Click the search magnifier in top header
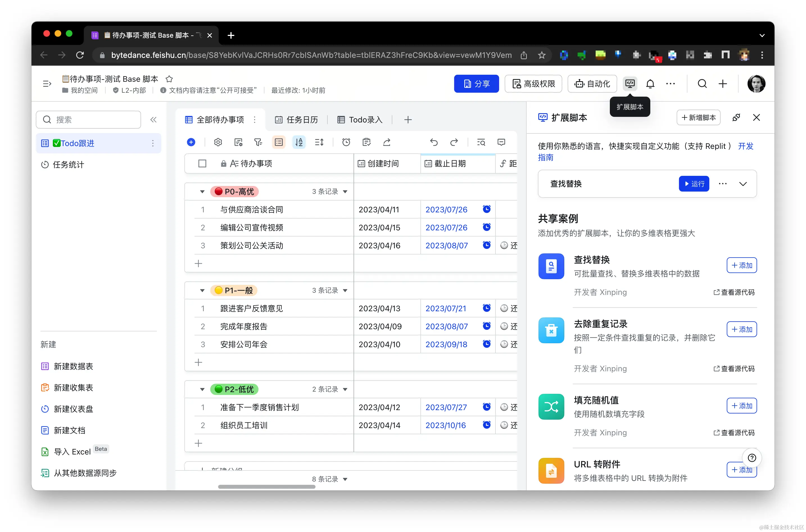806x532 pixels. (702, 83)
